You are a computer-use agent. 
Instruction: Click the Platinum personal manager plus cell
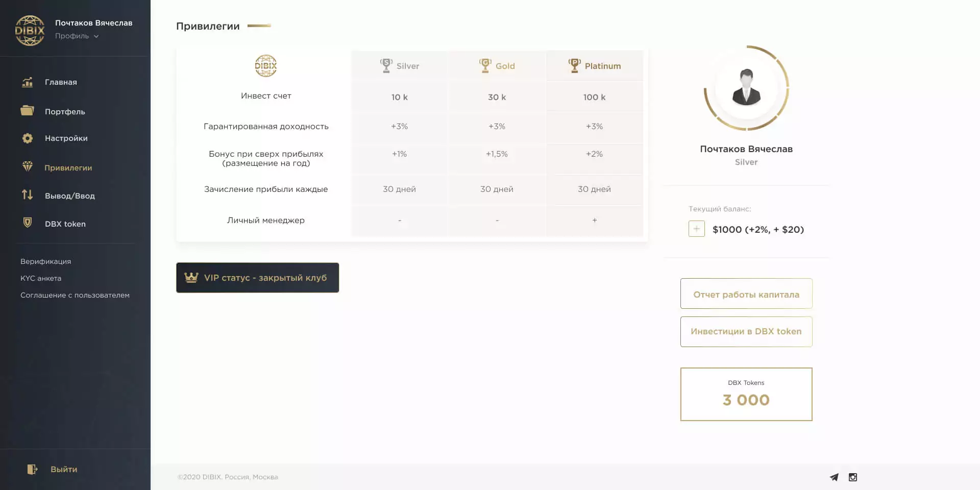pos(595,220)
